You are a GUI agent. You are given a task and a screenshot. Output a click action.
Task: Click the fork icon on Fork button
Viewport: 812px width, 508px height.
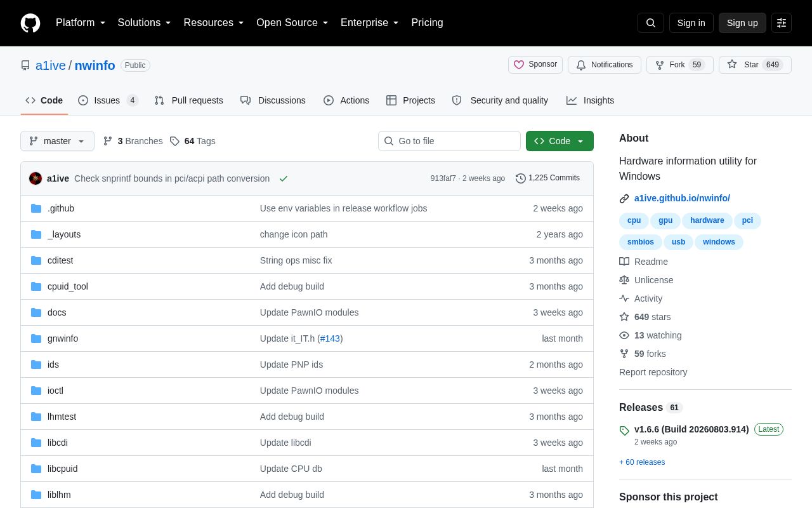point(660,65)
